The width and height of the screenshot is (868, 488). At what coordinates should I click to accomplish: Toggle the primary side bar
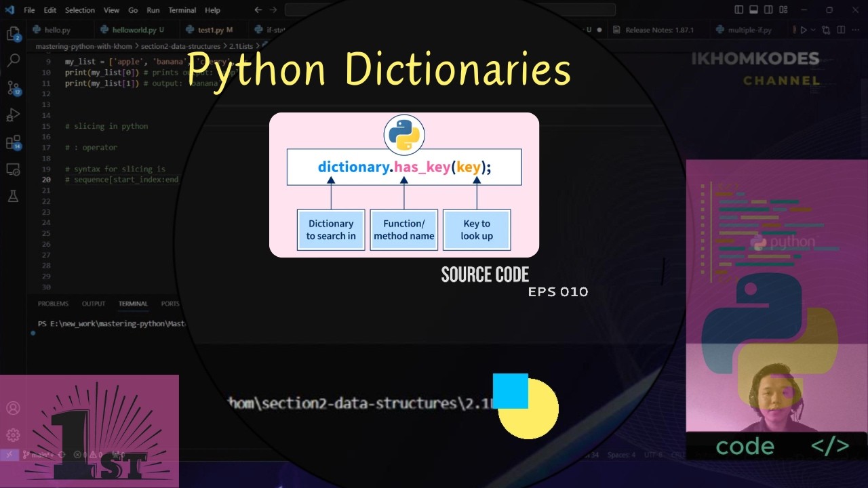coord(739,10)
